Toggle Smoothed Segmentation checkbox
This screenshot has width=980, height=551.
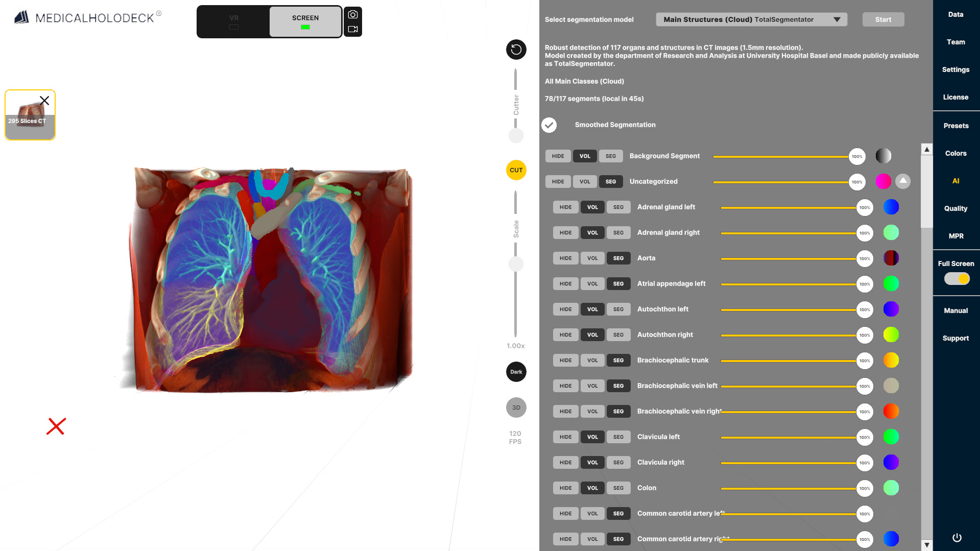click(549, 125)
